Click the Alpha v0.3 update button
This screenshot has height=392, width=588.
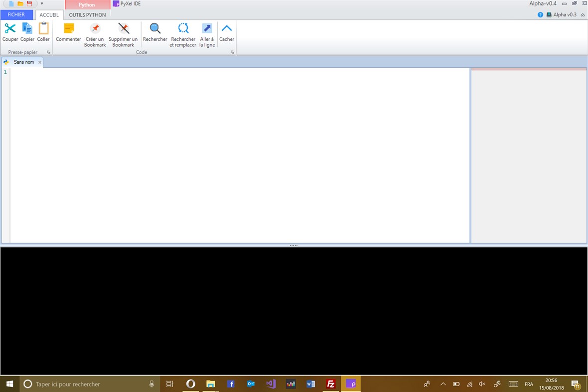click(561, 14)
